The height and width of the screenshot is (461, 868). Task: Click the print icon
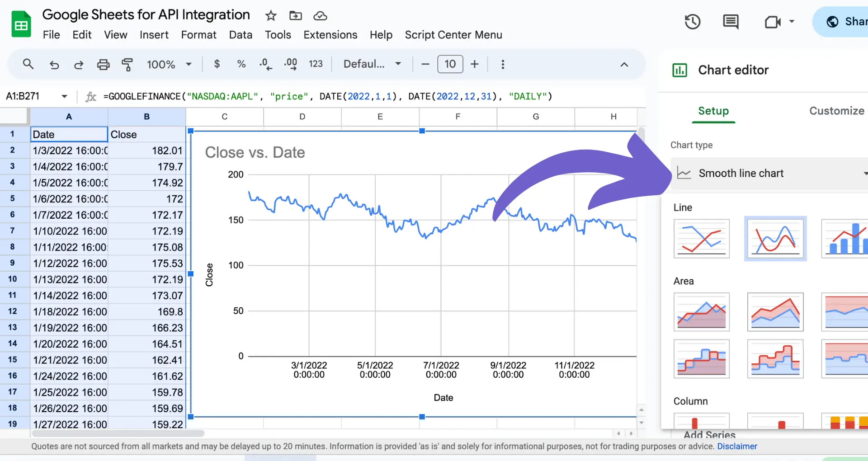click(x=103, y=65)
